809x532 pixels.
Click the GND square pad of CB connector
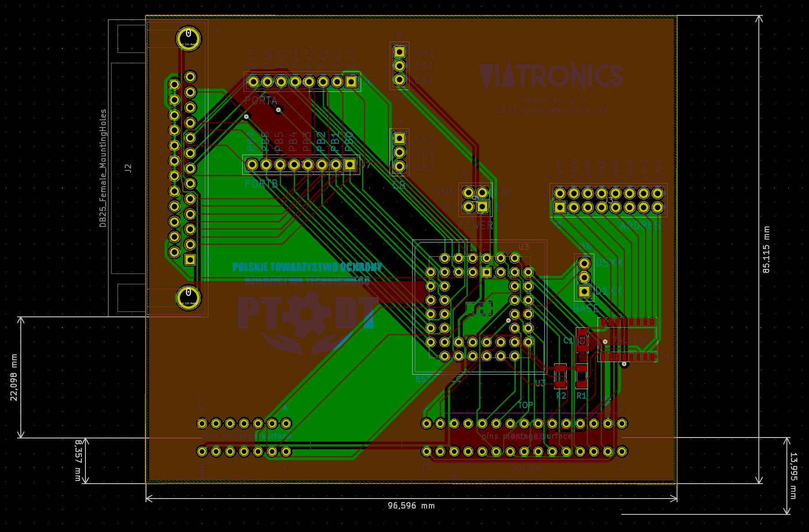coord(399,138)
